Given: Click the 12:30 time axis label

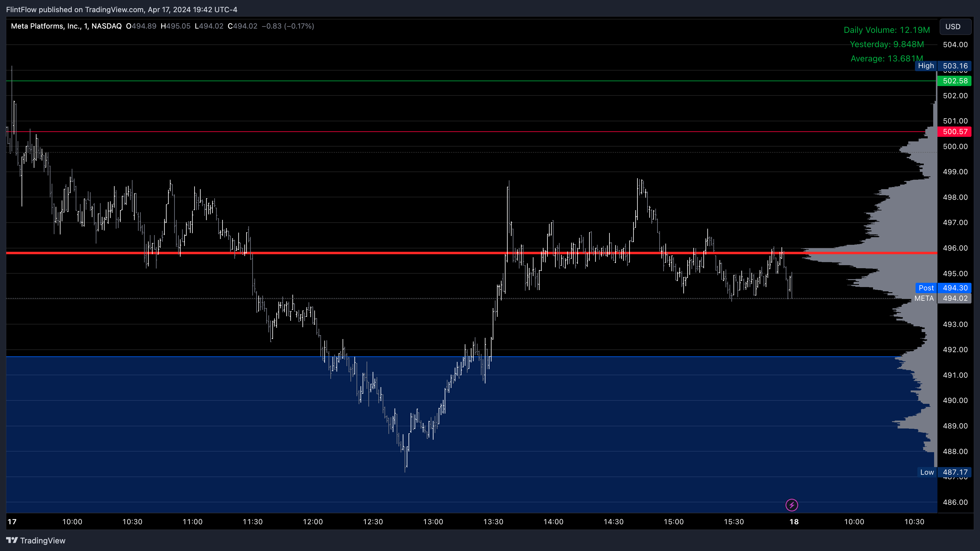Looking at the screenshot, I should tap(373, 522).
